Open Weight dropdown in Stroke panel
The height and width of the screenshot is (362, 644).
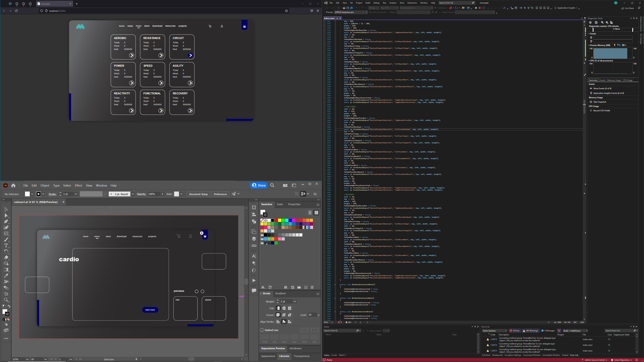295,301
